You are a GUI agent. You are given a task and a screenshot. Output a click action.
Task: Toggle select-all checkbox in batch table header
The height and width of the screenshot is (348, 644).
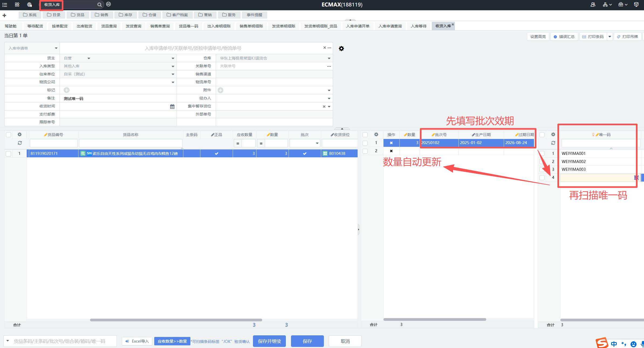(x=365, y=135)
